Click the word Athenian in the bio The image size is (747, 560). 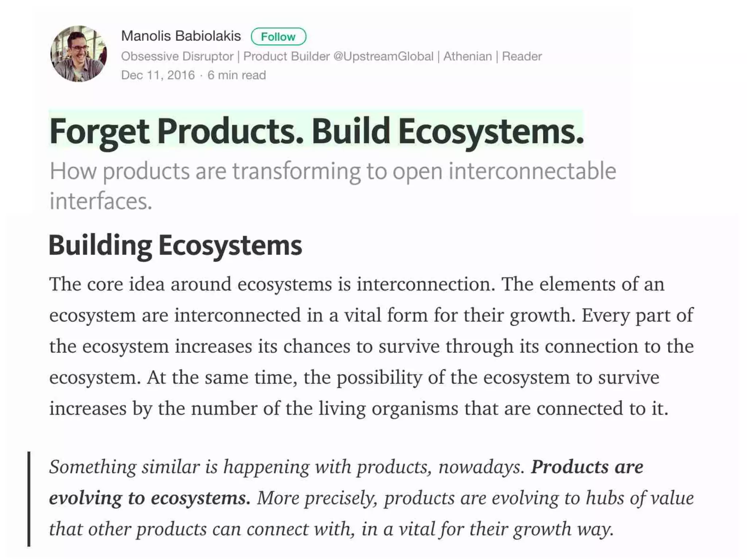tap(468, 57)
